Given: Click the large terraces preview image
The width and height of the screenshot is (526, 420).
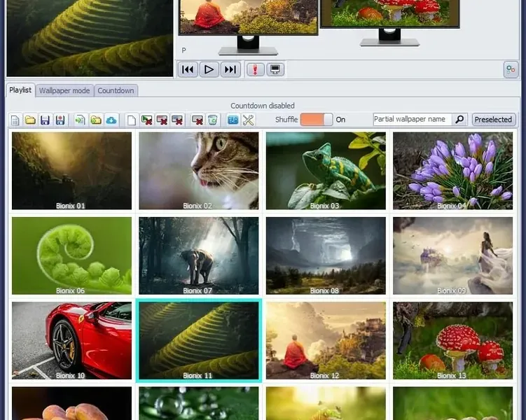Looking at the screenshot, I should 90,38.
